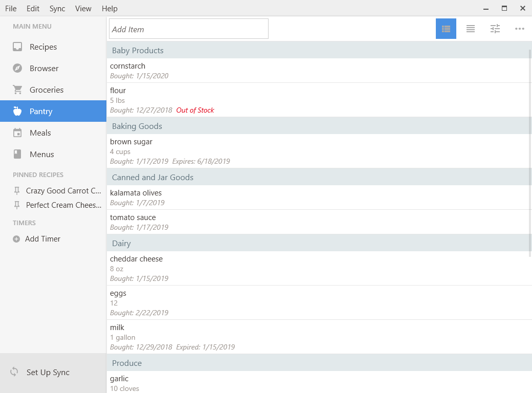The image size is (532, 393).
Task: Click eggs Bought 2/22/2019 date
Action: 139,313
